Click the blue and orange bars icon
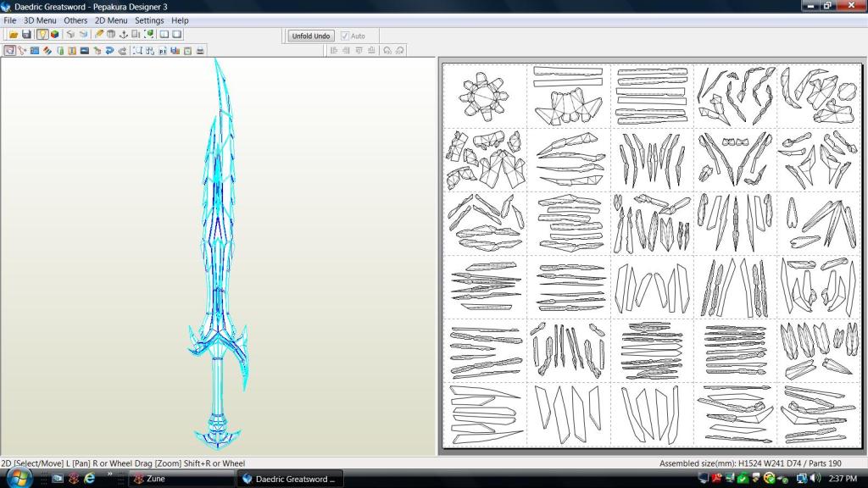Image resolution: width=868 pixels, height=488 pixels. [175, 50]
